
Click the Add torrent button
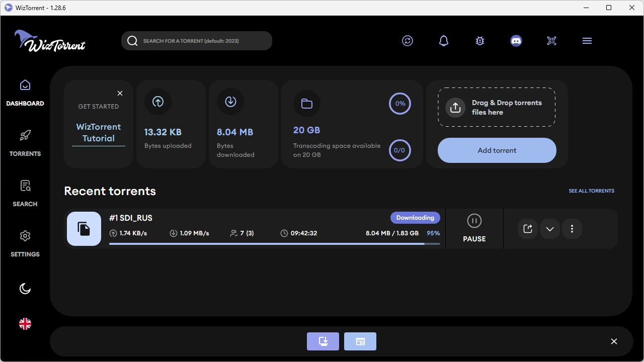[x=497, y=150]
